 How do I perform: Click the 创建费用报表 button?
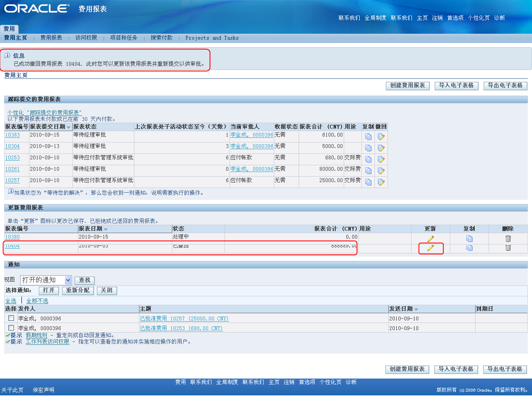(407, 86)
